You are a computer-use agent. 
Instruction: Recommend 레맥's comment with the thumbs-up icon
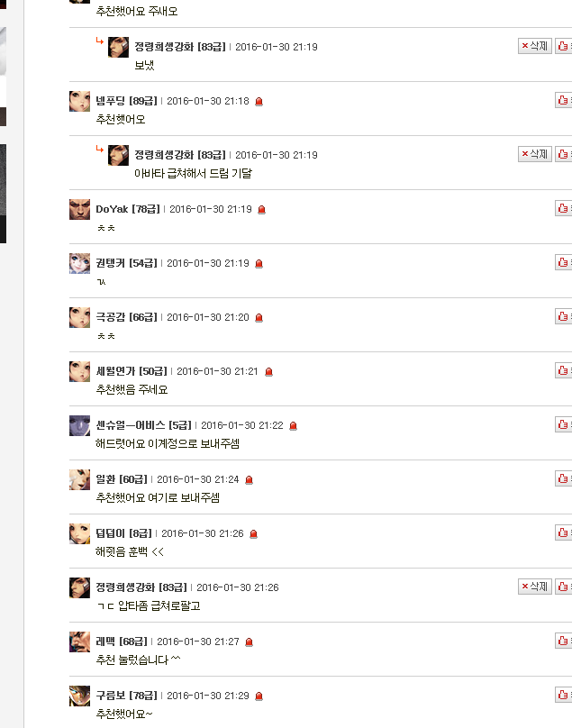564,641
